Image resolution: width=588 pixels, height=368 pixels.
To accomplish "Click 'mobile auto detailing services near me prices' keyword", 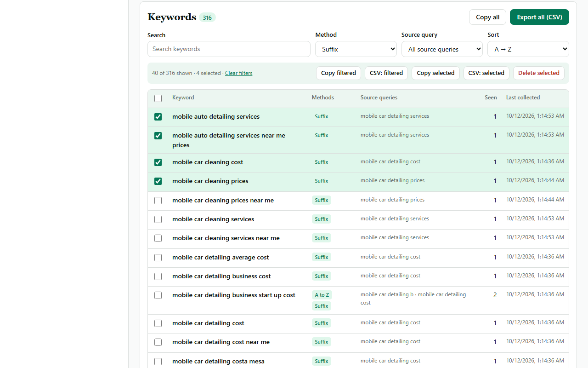I will click(x=229, y=140).
